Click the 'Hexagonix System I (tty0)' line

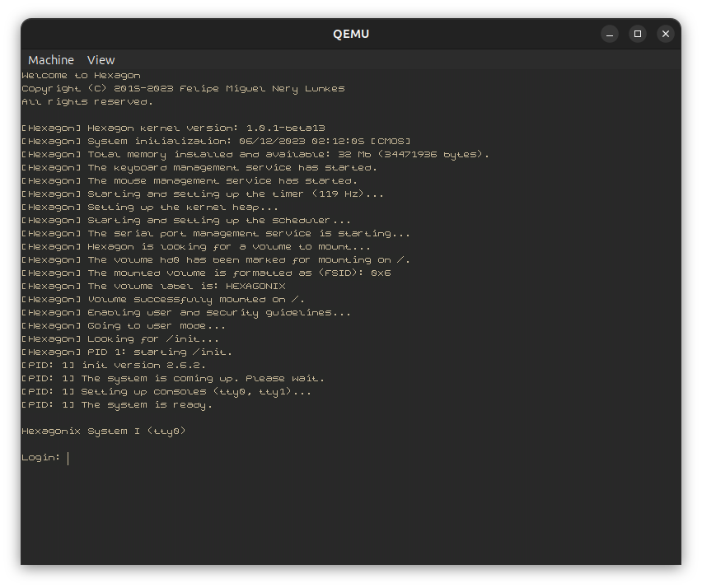click(x=104, y=432)
